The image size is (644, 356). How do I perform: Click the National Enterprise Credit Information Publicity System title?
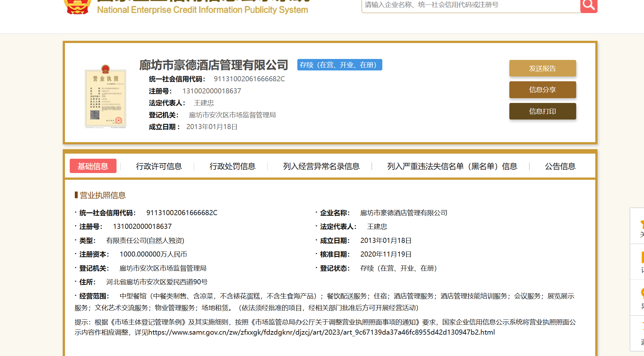(x=202, y=10)
